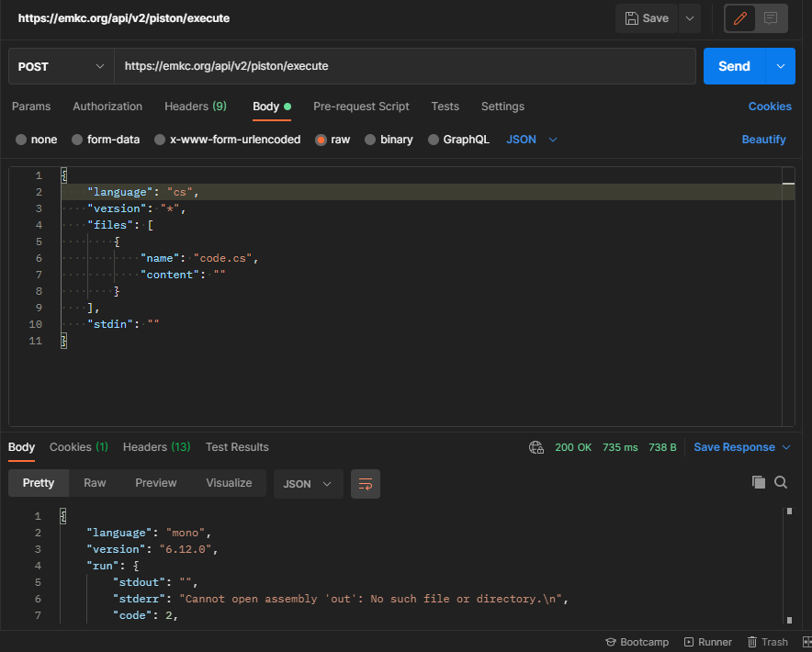This screenshot has width=812, height=652.
Task: Open the response Headers (13) tab
Action: coord(156,447)
